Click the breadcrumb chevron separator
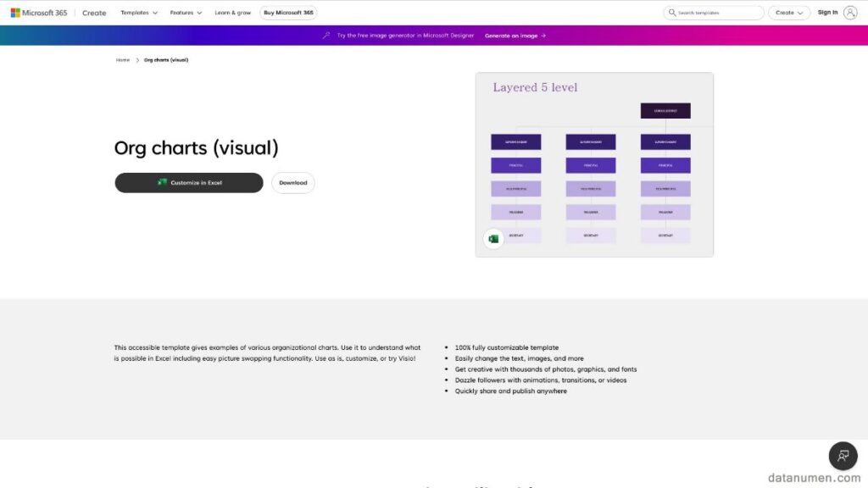The width and height of the screenshot is (868, 488). (136, 59)
